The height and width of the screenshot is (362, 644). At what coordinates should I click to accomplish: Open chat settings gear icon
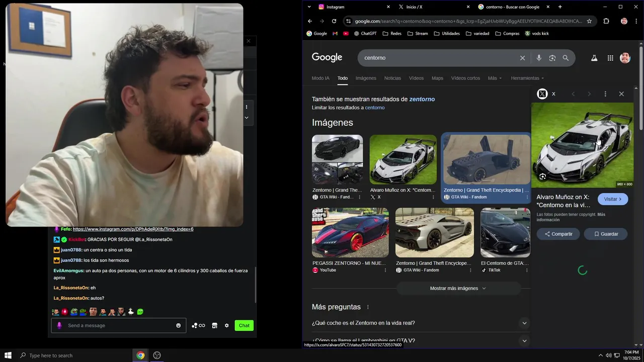(226, 325)
